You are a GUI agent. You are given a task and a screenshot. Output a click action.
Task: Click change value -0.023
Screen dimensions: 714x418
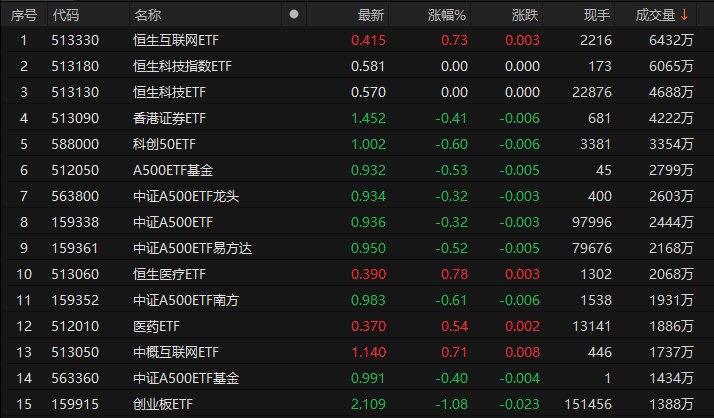point(520,404)
